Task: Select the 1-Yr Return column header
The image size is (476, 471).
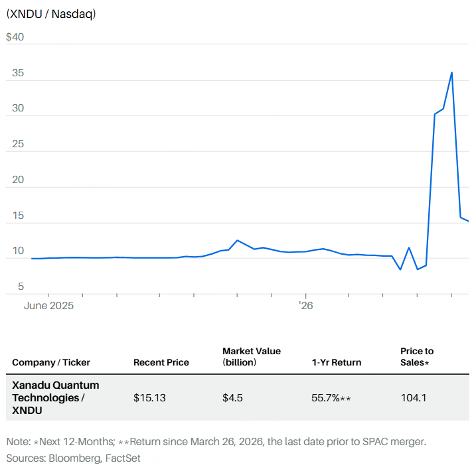Action: tap(337, 362)
